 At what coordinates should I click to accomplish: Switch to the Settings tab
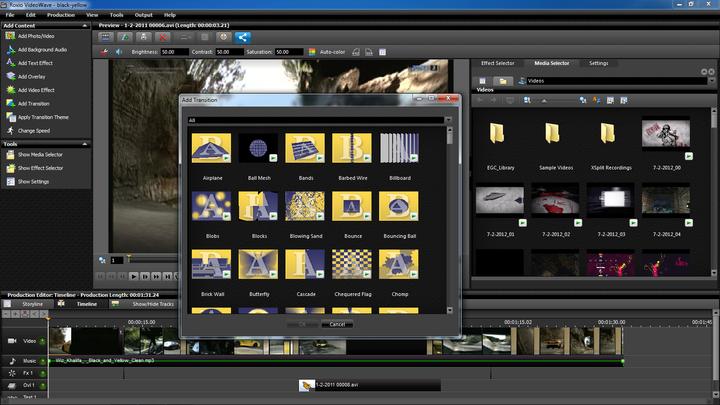coord(598,63)
